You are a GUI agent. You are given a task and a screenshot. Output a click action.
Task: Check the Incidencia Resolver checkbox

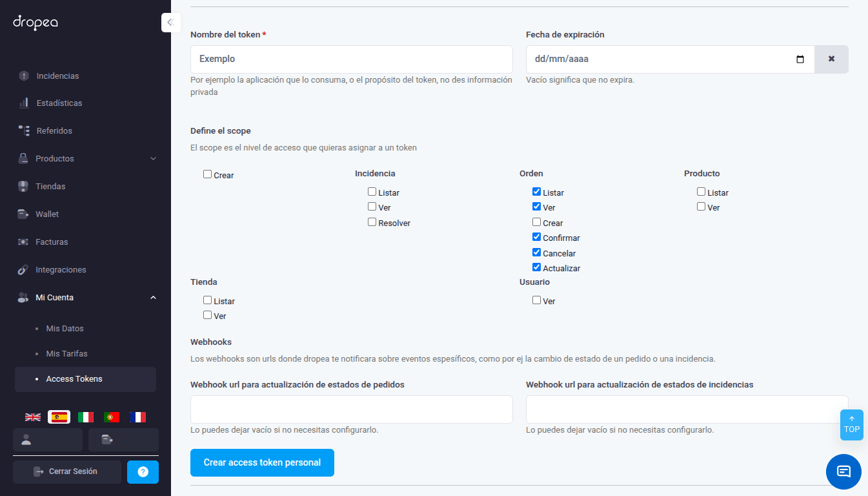372,222
